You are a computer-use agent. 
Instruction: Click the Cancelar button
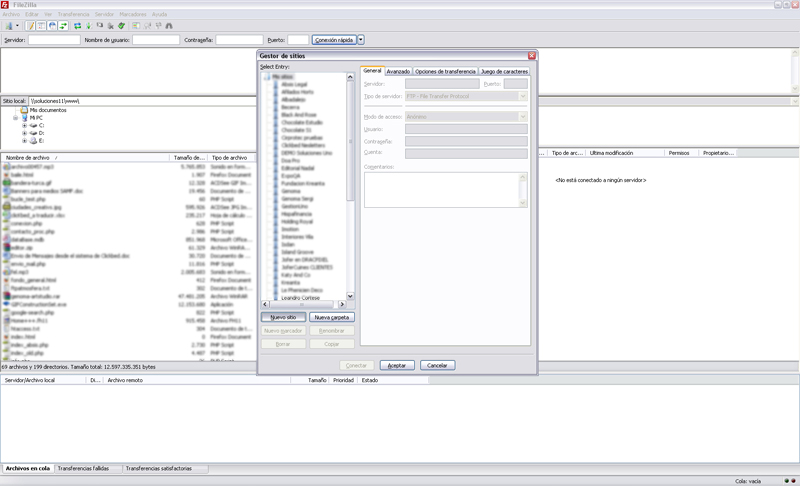pyautogui.click(x=437, y=365)
